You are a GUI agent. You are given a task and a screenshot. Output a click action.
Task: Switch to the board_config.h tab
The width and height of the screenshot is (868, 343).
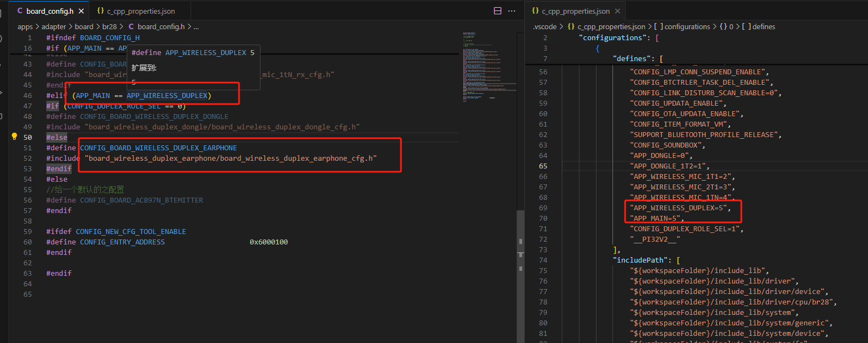50,11
